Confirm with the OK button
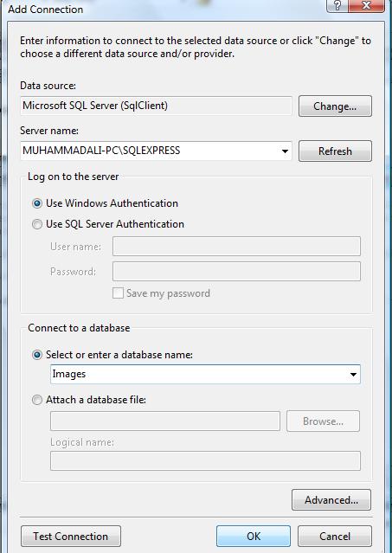The image size is (392, 553). coord(254,536)
